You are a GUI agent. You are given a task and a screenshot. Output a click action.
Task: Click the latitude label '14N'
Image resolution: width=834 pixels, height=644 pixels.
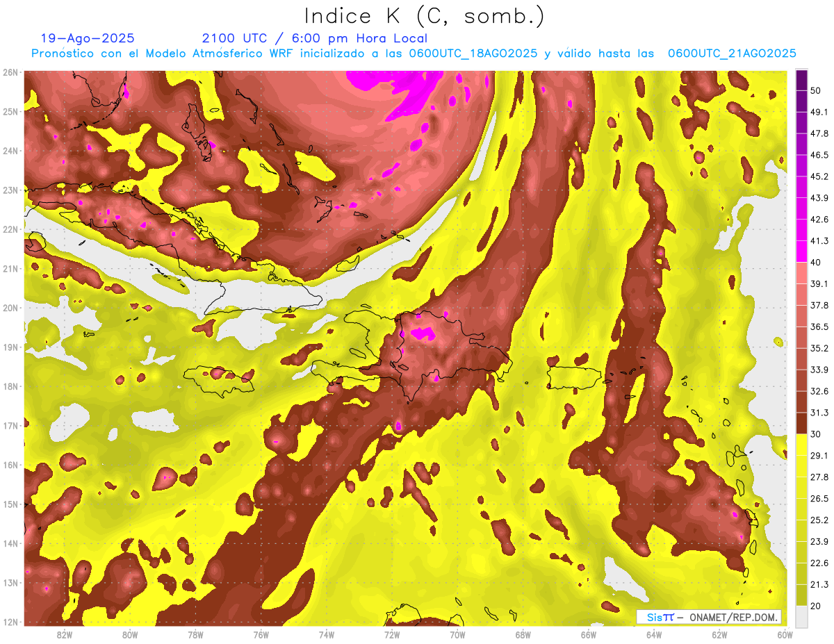[10, 543]
